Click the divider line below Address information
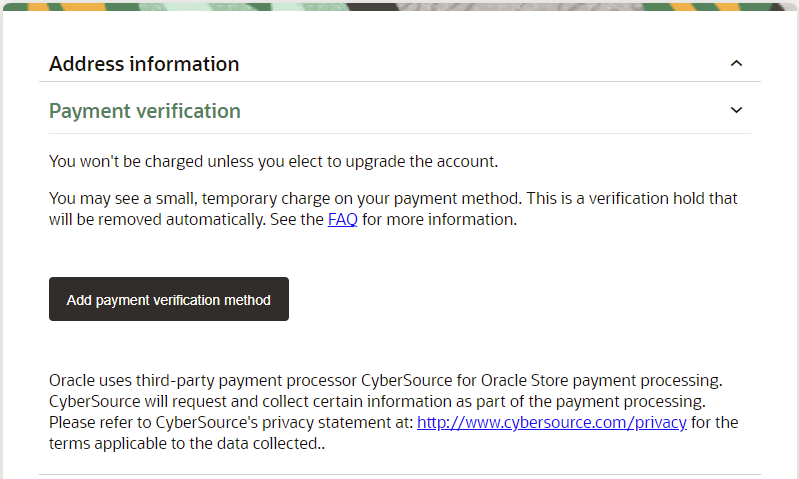 pyautogui.click(x=400, y=81)
